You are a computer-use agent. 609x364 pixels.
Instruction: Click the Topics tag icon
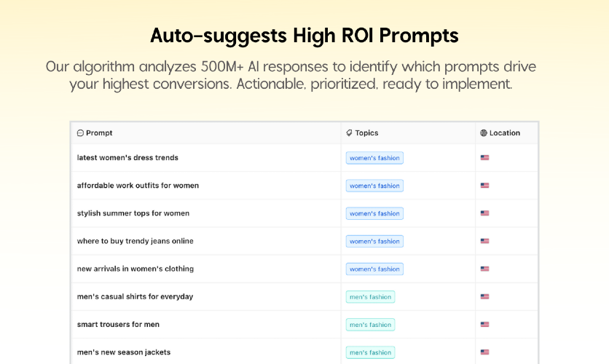(349, 133)
